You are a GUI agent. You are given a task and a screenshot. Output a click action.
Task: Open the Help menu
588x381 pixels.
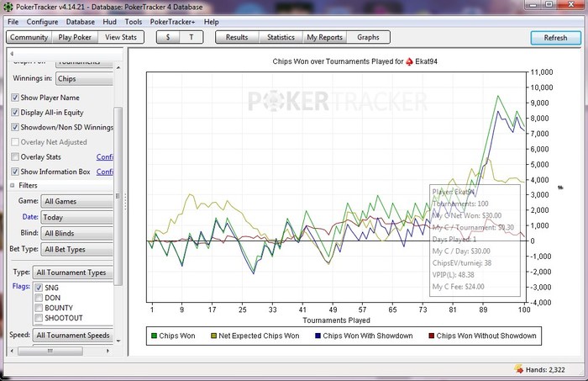211,22
